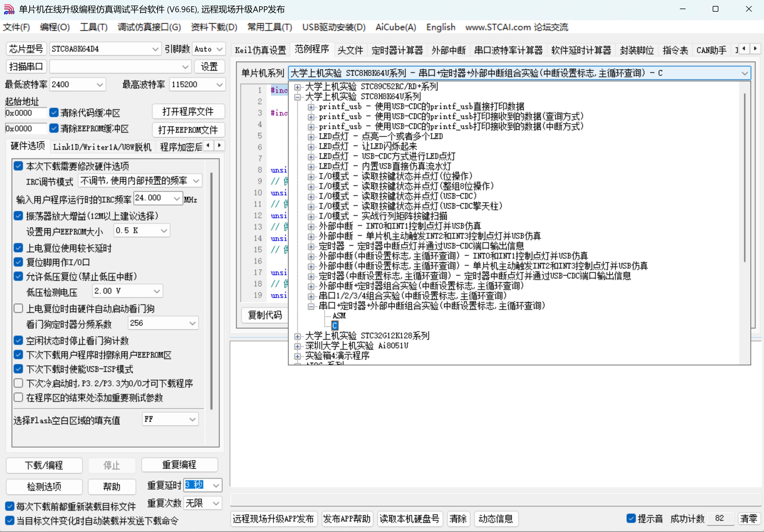
Task: Click the STC logo in the title bar
Action: point(9,9)
